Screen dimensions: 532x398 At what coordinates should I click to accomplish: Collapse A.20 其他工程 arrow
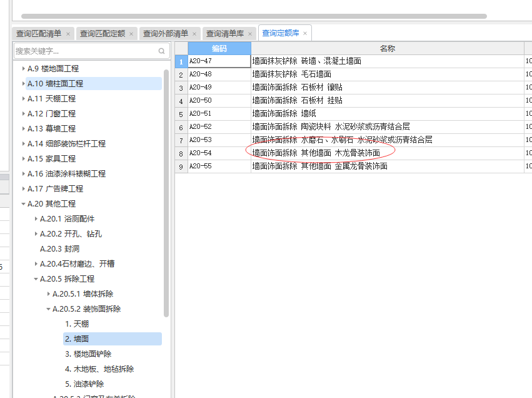23,204
